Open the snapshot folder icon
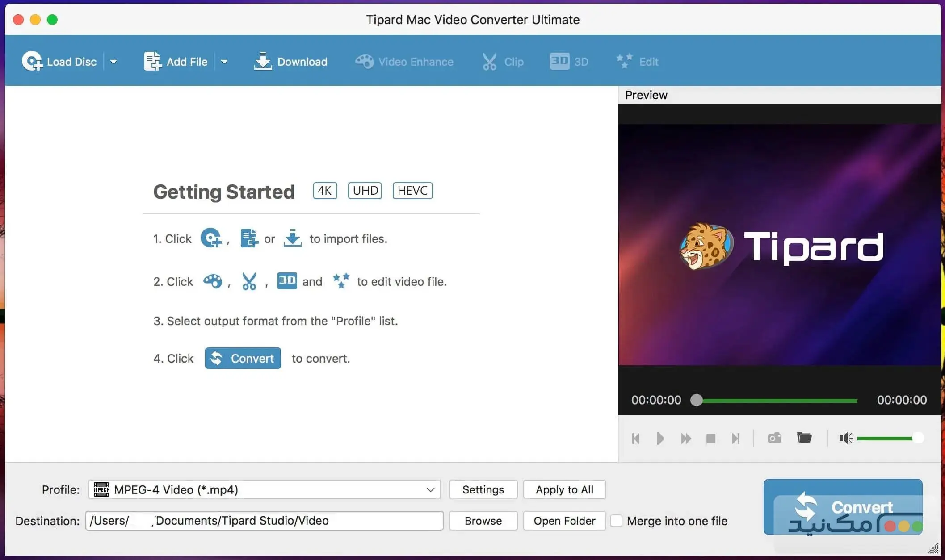 tap(804, 438)
